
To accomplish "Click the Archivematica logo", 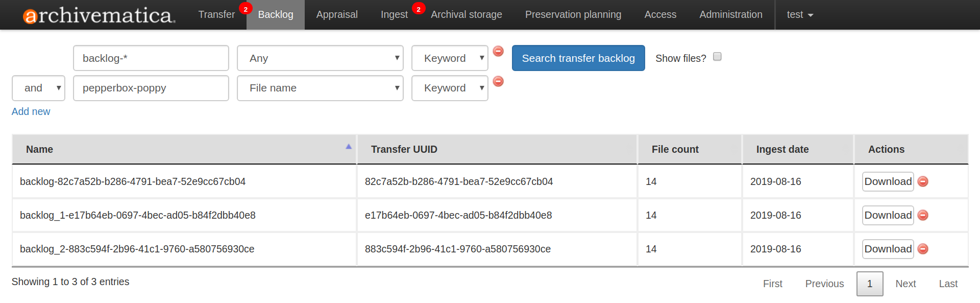I will [99, 15].
